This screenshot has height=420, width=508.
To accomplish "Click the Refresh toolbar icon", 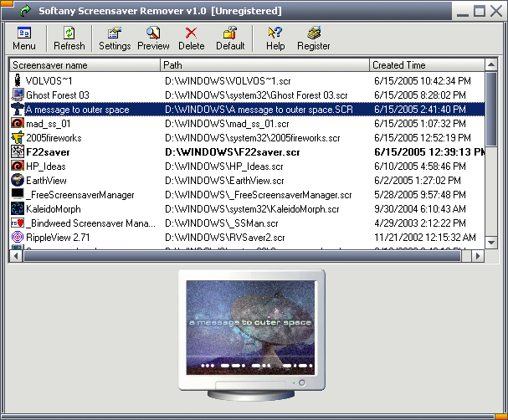I will 69,38.
